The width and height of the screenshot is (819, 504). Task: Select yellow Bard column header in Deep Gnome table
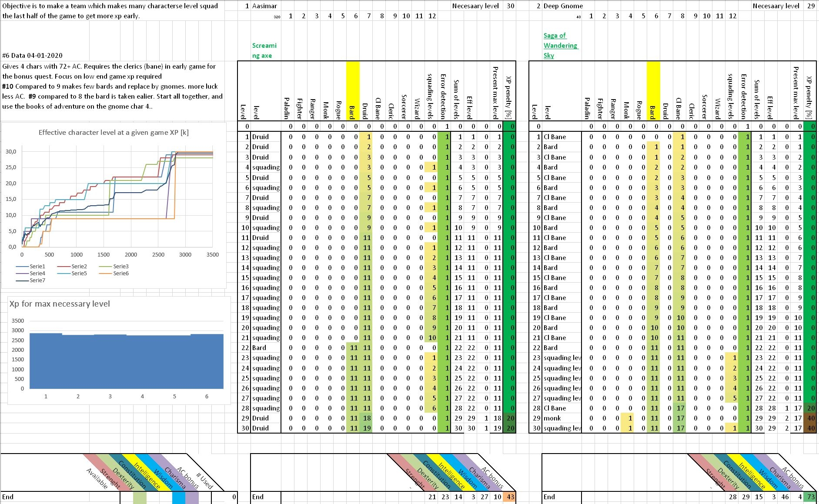tap(653, 91)
